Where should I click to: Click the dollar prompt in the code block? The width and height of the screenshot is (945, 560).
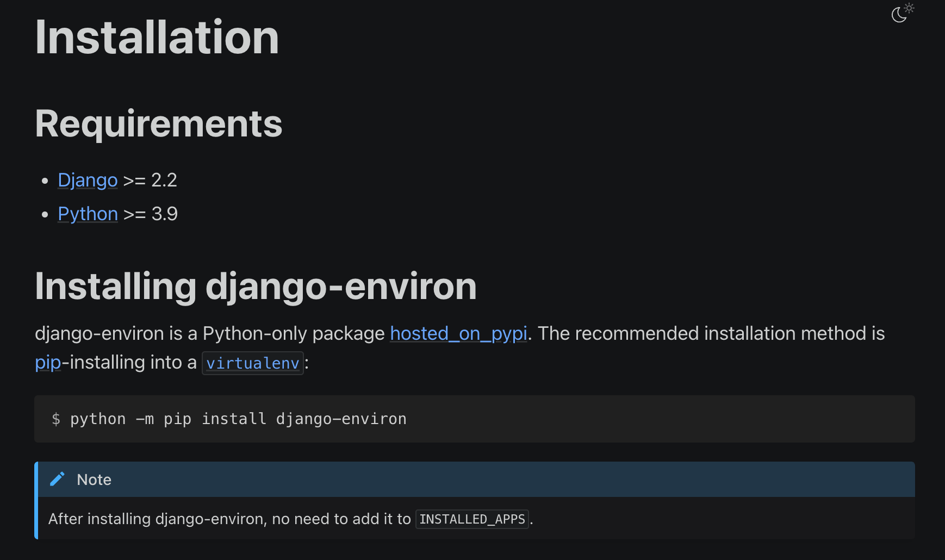pos(56,419)
